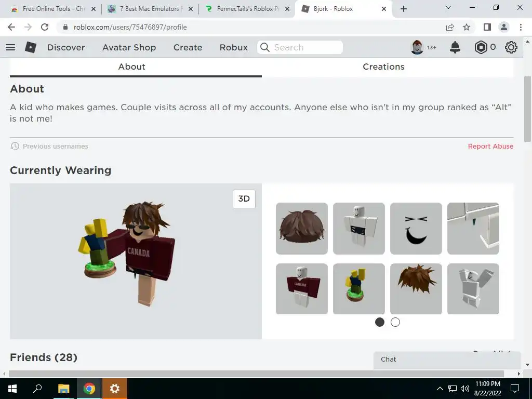This screenshot has width=532, height=399.
Task: Open the orange gear app in taskbar
Action: pyautogui.click(x=115, y=389)
